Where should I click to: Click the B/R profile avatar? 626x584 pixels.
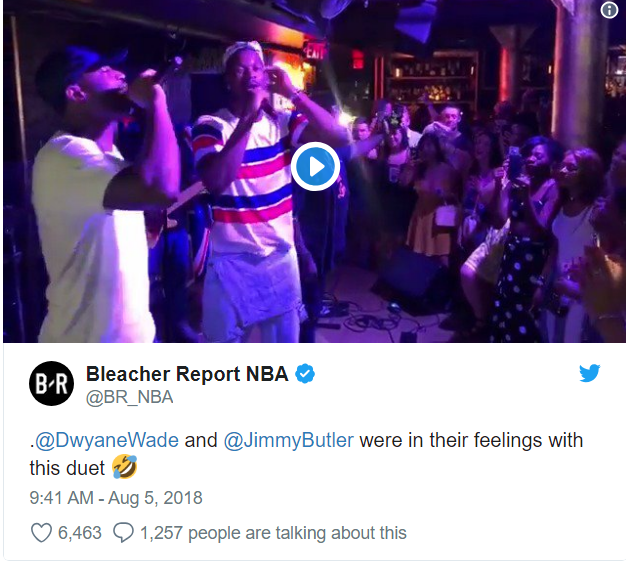[52, 384]
